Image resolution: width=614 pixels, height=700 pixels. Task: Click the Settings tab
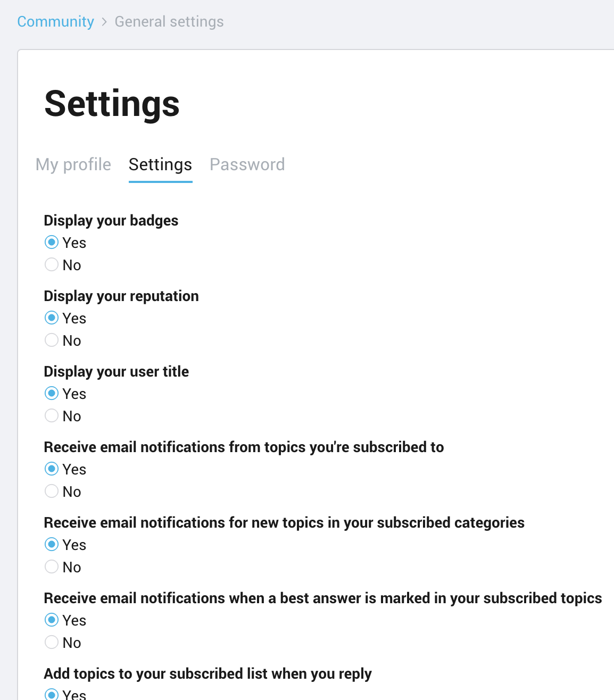[x=160, y=164]
